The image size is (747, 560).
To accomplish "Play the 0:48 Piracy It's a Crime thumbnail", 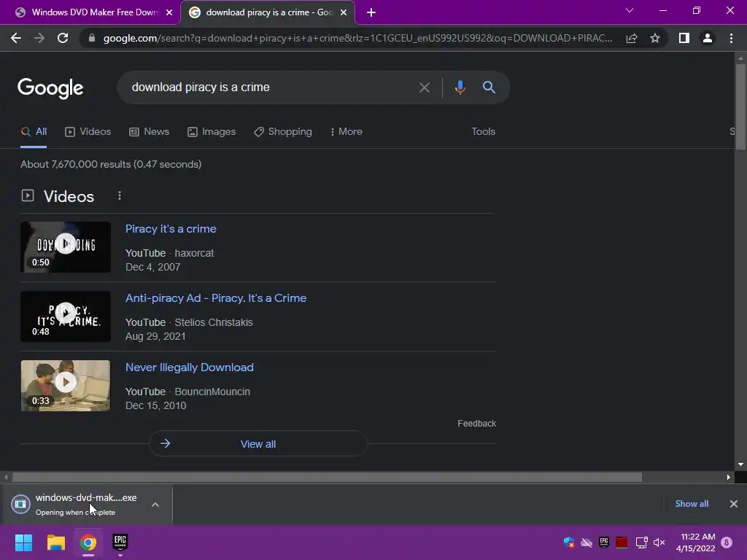I will [66, 316].
